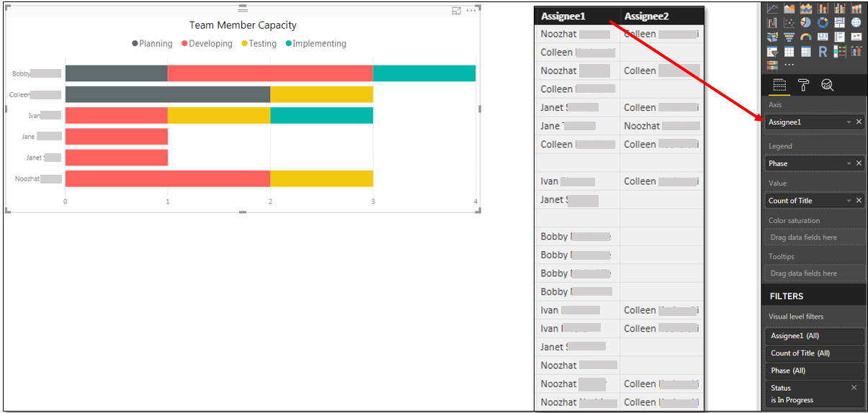Select the Area chart visualization

click(789, 8)
